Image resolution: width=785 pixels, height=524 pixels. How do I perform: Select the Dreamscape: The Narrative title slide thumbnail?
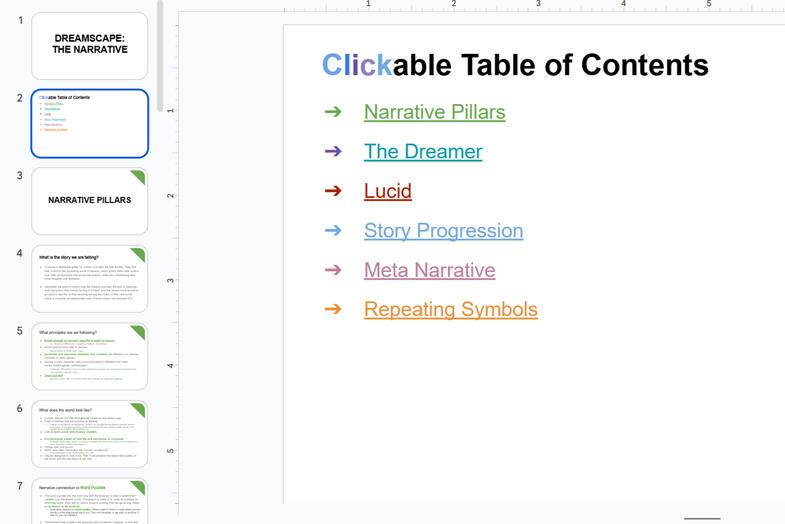[90, 45]
